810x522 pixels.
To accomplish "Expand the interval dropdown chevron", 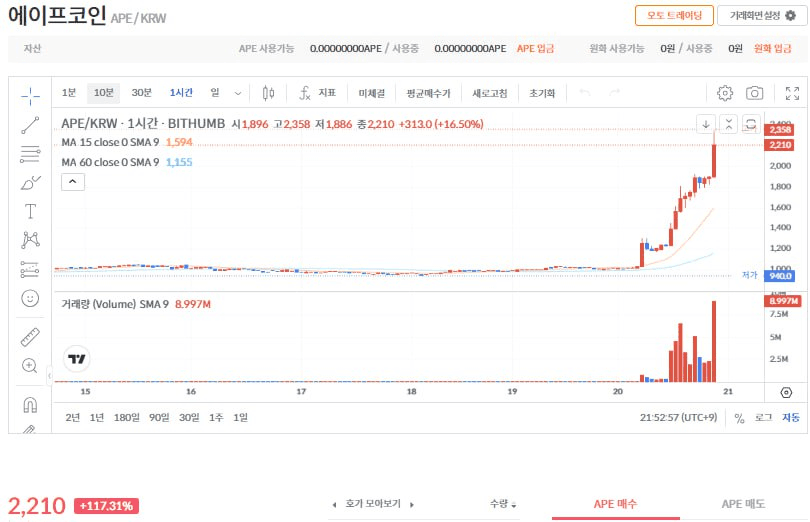I will (238, 94).
